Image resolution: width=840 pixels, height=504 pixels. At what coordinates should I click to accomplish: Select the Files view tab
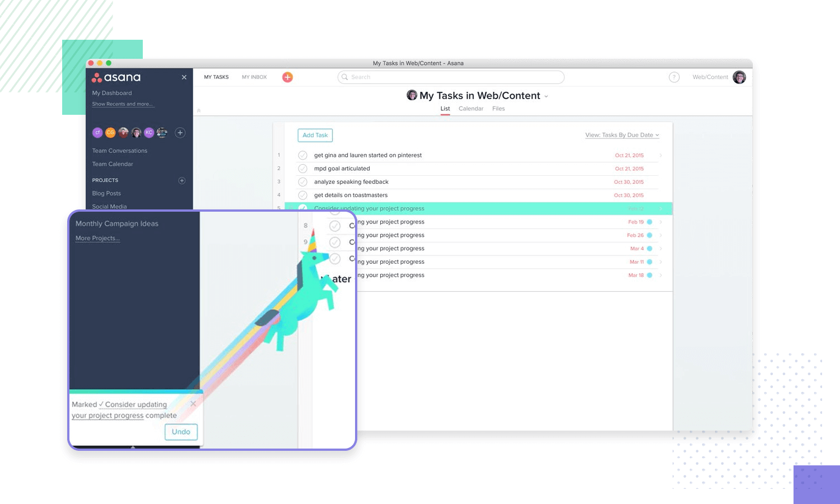498,109
